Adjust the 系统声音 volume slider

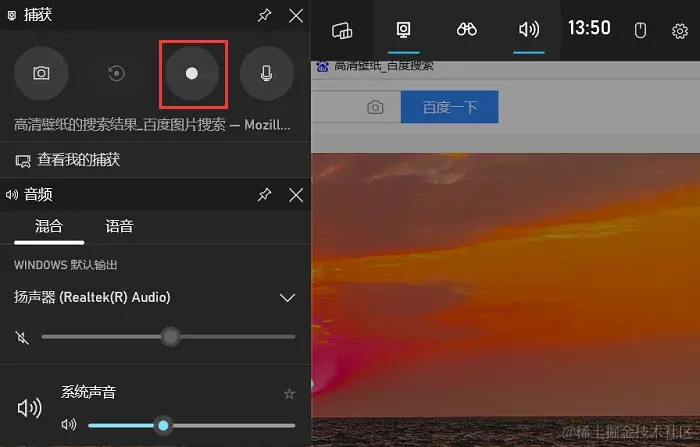192,426
